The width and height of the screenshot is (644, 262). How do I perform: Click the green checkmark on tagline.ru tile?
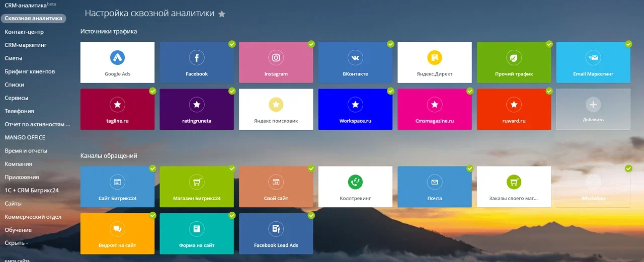click(x=152, y=91)
